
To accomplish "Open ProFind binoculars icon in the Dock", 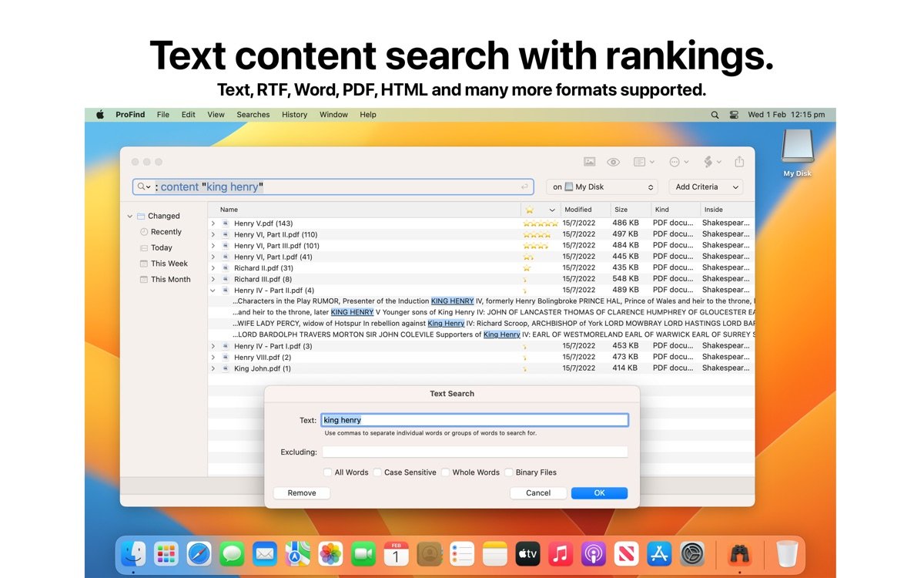I will click(x=740, y=553).
